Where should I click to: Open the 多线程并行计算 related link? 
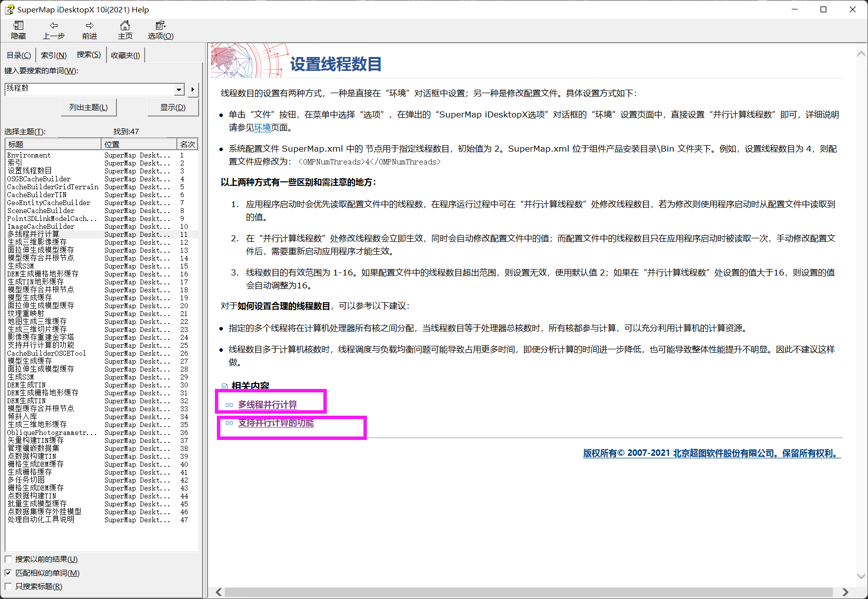(x=267, y=405)
